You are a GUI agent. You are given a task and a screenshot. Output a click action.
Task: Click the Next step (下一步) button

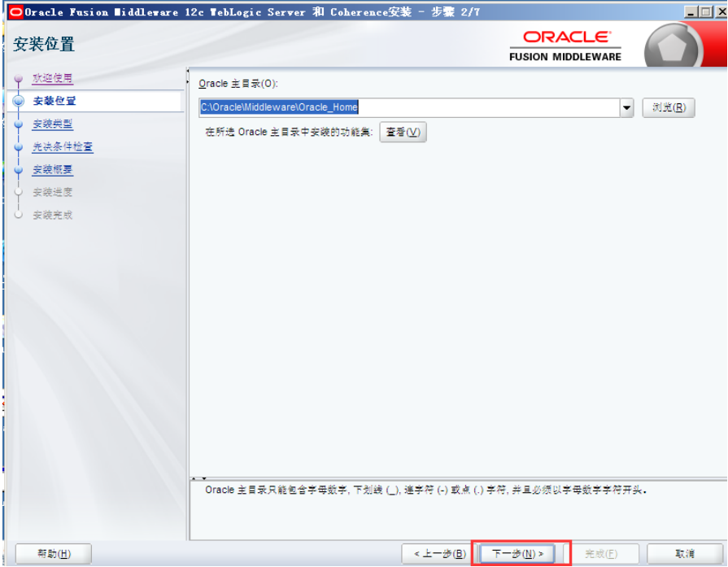(517, 553)
